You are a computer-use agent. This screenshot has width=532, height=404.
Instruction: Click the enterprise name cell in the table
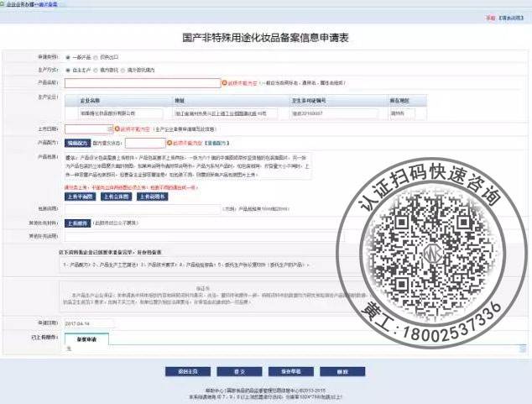121,113
